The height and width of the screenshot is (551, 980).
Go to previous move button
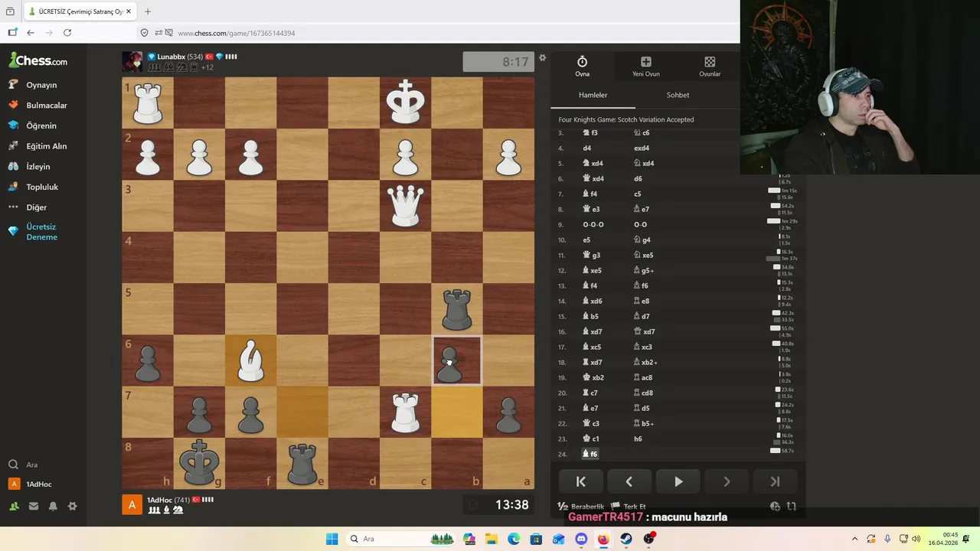(x=629, y=481)
